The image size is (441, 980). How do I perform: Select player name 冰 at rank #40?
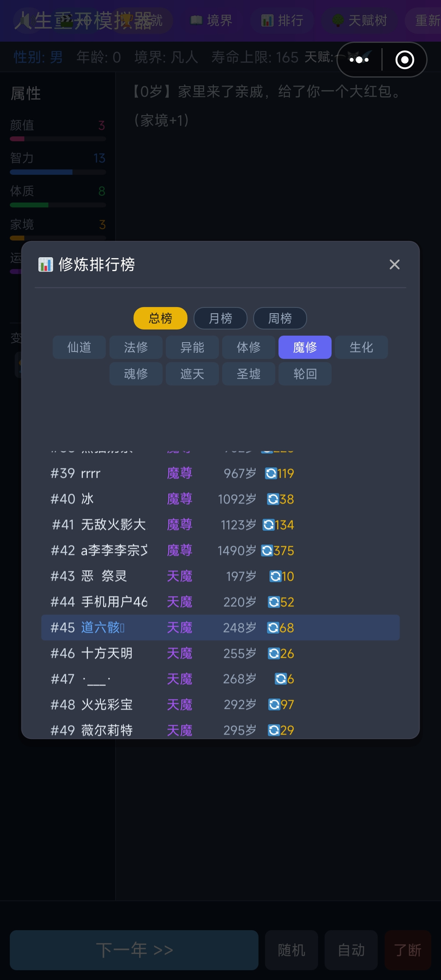(87, 499)
